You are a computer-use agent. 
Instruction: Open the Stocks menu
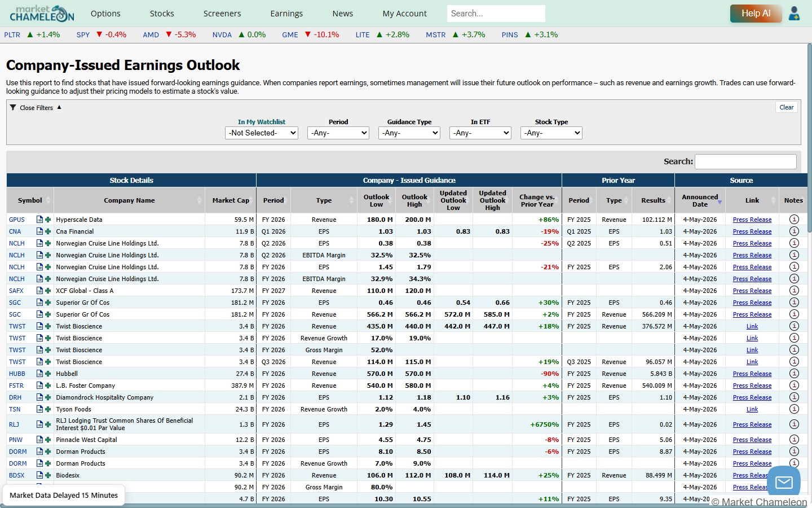point(162,14)
